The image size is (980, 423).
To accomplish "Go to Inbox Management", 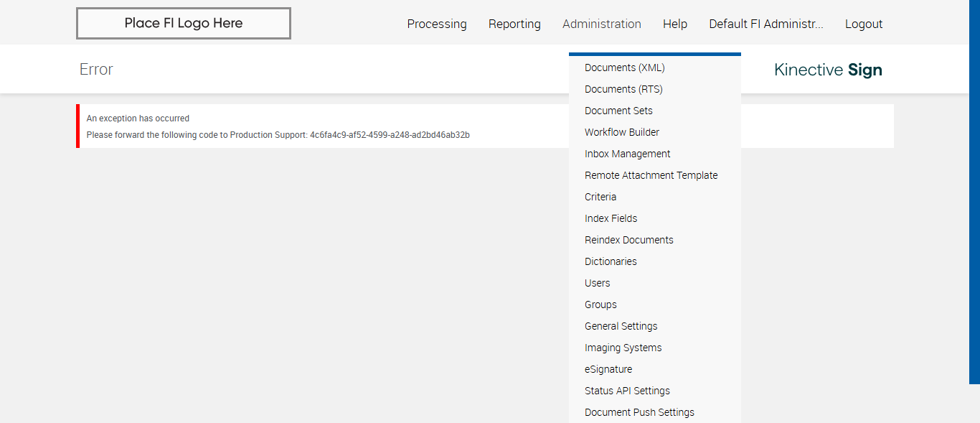I will tap(627, 154).
